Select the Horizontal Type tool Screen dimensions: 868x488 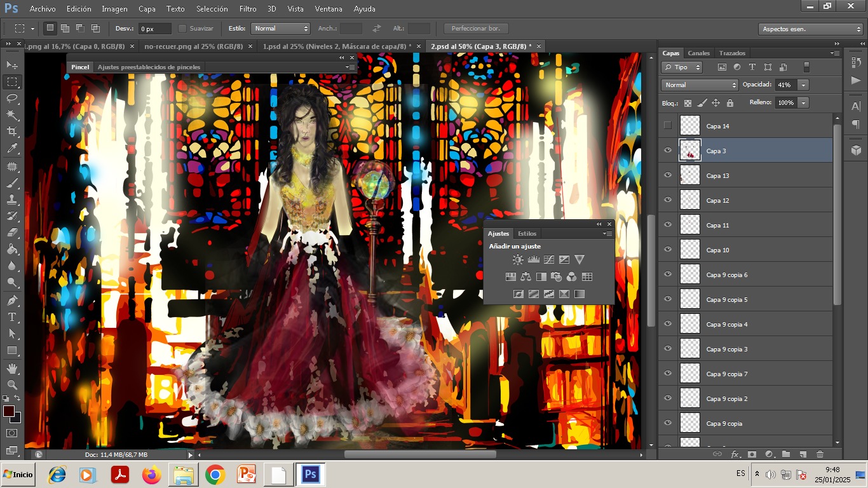[x=12, y=316]
